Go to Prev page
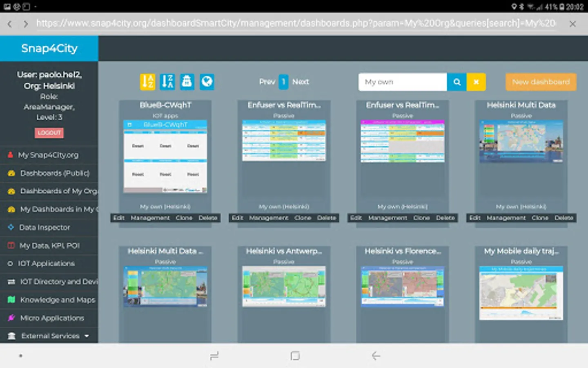This screenshot has height=368, width=588. click(x=267, y=82)
